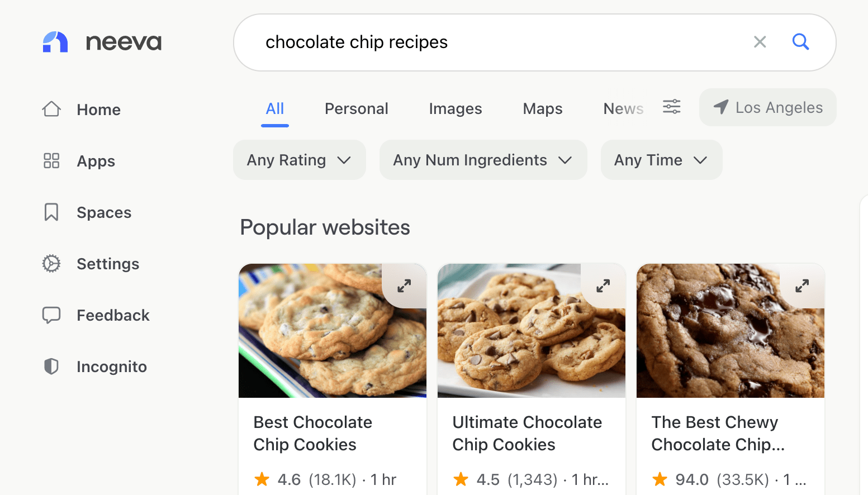Go to Home in the sidebar
The image size is (868, 495).
point(82,110)
